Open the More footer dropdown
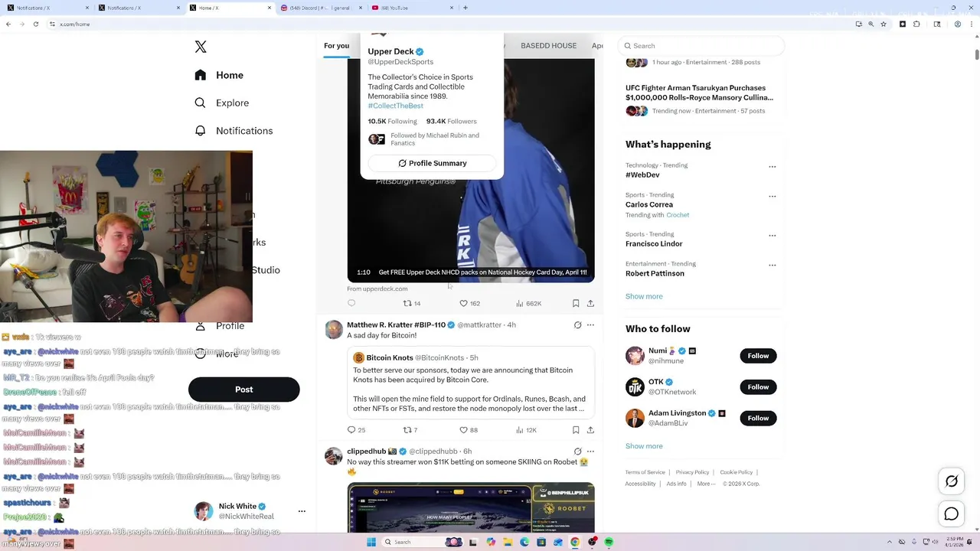 (x=706, y=484)
